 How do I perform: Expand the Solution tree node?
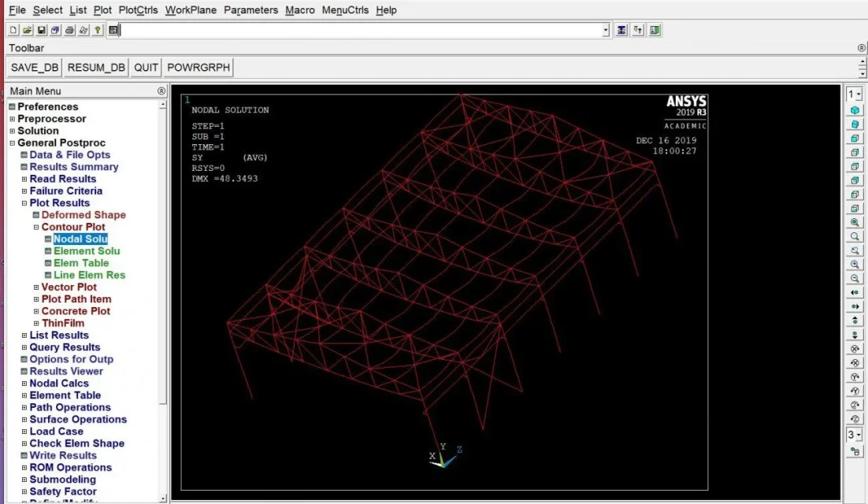click(12, 131)
